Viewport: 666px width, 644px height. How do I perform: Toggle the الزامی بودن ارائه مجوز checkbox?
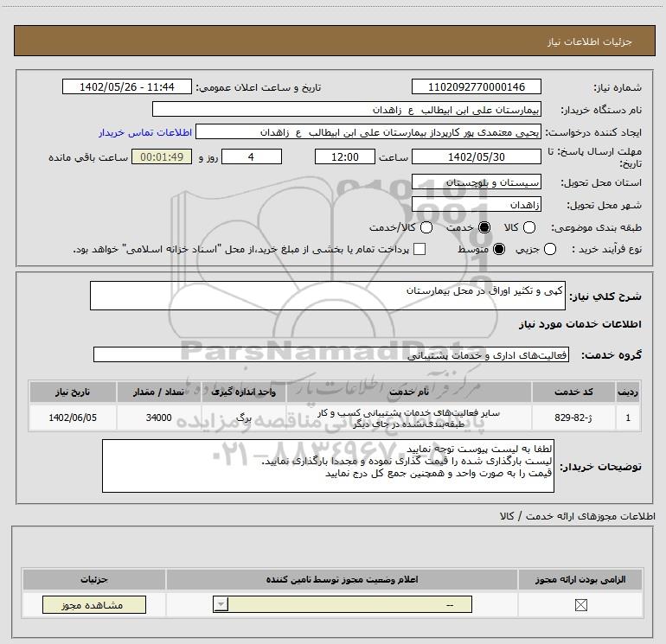pos(580,605)
